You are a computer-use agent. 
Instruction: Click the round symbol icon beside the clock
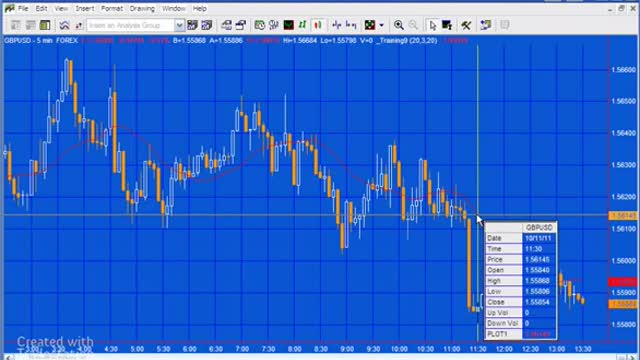click(273, 25)
